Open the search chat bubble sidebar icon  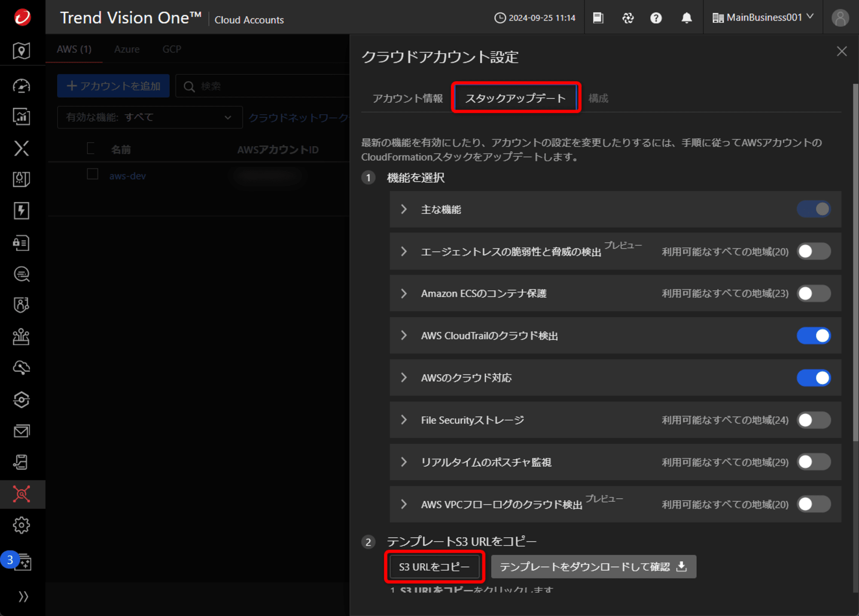point(21,274)
